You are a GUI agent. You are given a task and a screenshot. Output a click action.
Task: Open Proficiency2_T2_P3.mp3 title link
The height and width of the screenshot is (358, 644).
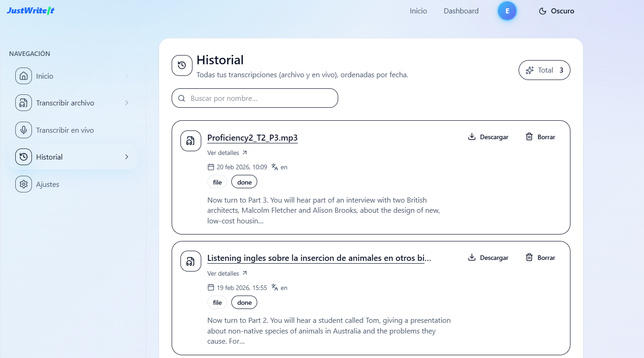[252, 138]
